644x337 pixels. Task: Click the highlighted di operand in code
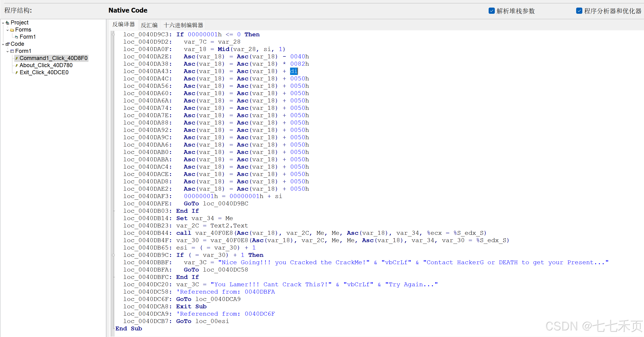coord(293,71)
